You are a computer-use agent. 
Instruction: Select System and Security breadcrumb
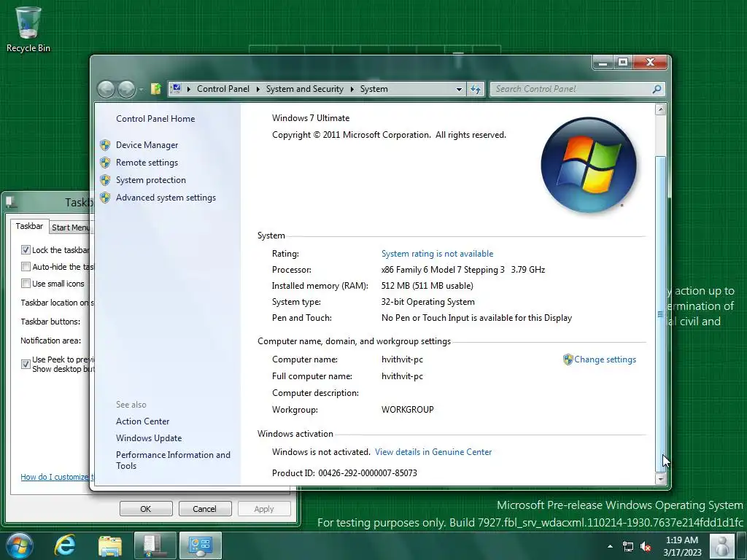click(x=304, y=89)
